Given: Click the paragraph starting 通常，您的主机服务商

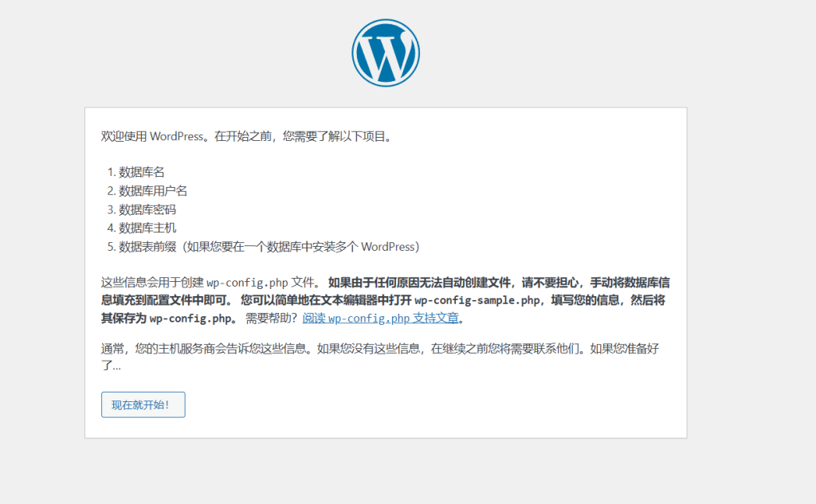Looking at the screenshot, I should click(380, 357).
